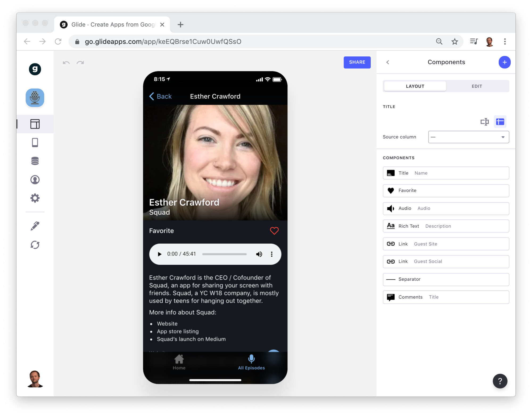This screenshot has height=417, width=532.
Task: Open app Settings gear icon
Action: pyautogui.click(x=35, y=198)
